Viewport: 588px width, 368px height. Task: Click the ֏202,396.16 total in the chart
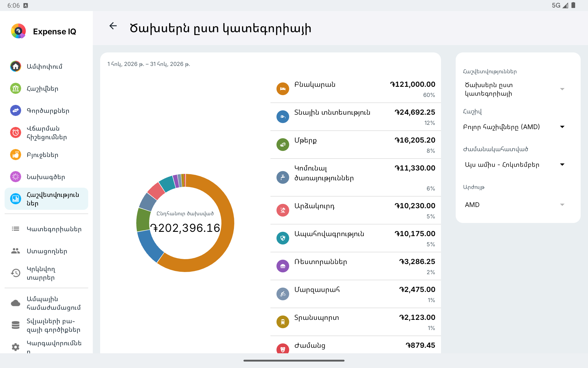pyautogui.click(x=185, y=228)
